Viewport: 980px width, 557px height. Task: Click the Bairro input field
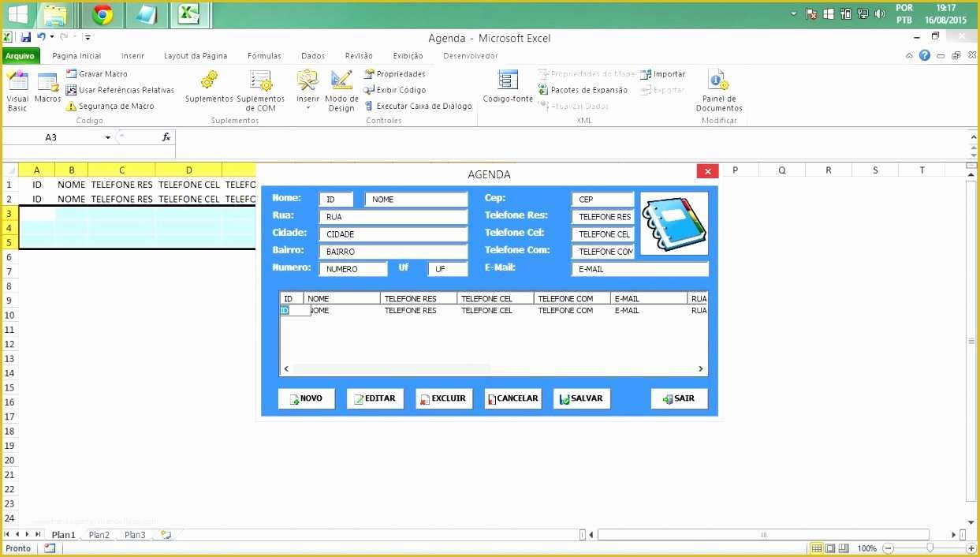point(393,252)
